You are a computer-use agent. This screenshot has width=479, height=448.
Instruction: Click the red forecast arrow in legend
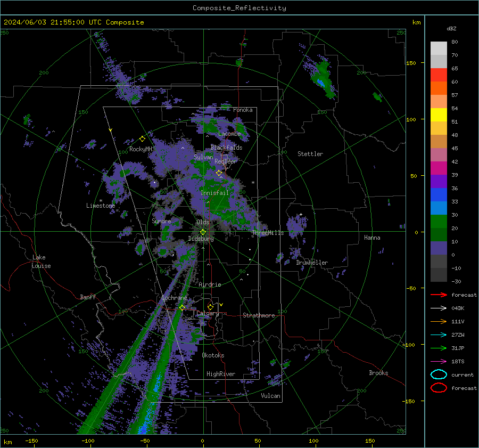439,295
